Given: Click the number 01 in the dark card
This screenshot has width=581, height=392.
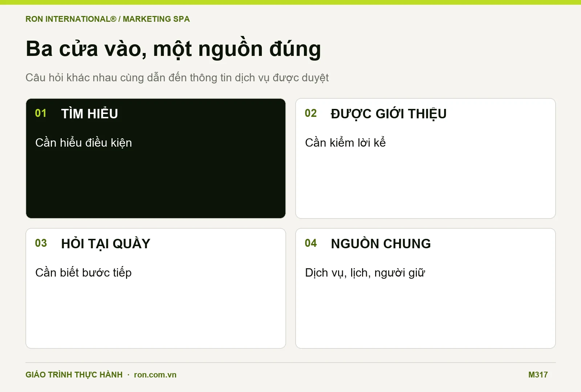Looking at the screenshot, I should coord(41,113).
